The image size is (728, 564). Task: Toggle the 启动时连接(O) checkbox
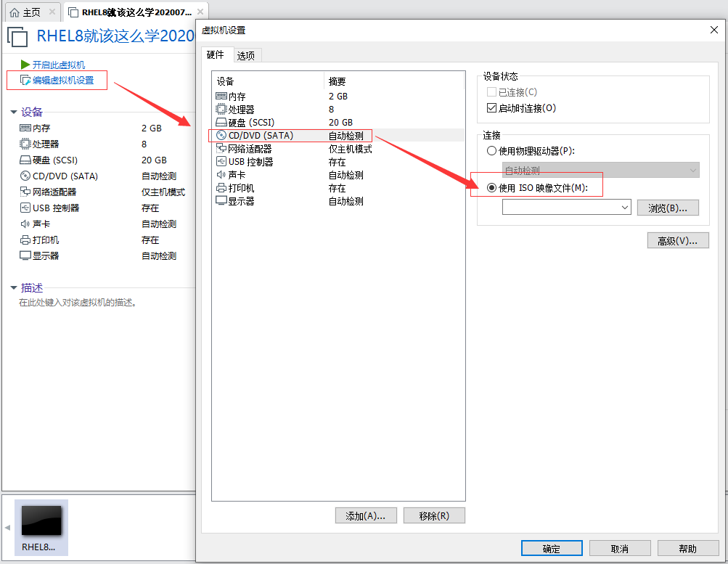click(x=491, y=107)
